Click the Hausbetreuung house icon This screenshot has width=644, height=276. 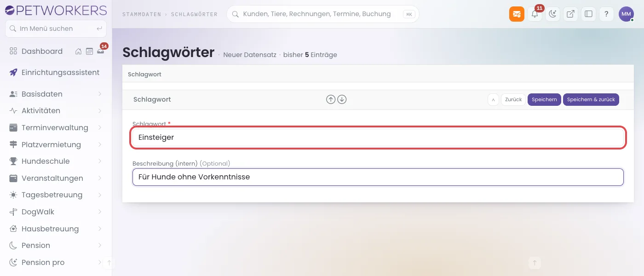[x=13, y=229]
